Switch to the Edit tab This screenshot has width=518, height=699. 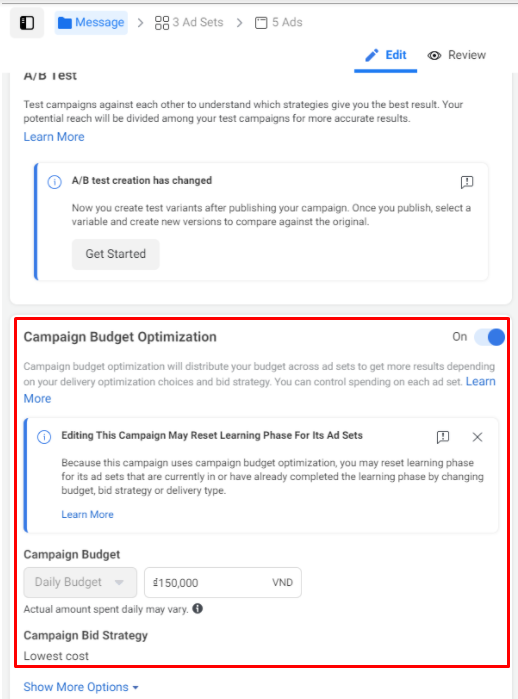[386, 55]
